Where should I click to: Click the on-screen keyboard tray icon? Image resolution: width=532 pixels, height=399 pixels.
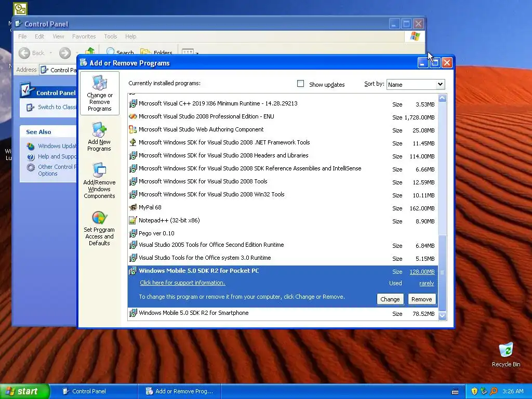455,392
